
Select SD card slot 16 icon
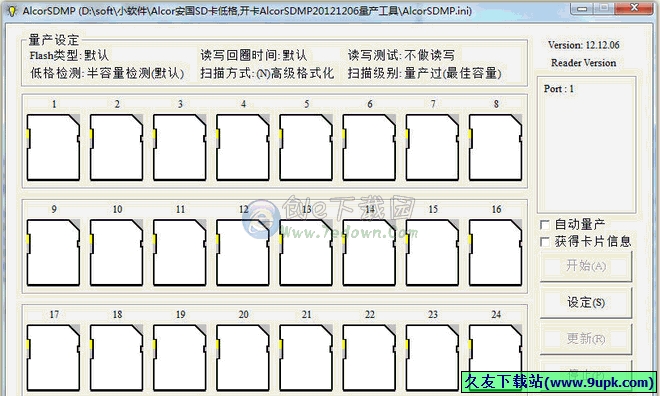pyautogui.click(x=495, y=252)
